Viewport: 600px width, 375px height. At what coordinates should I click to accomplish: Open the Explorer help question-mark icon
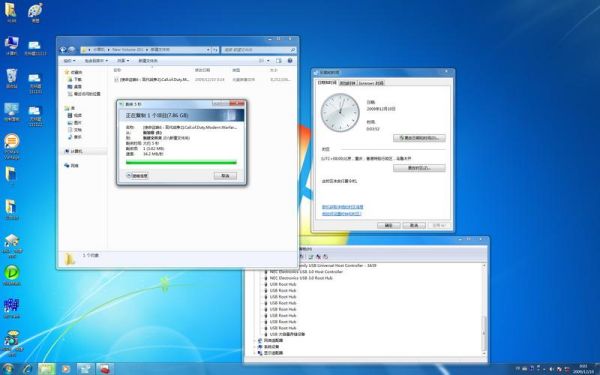[x=290, y=61]
